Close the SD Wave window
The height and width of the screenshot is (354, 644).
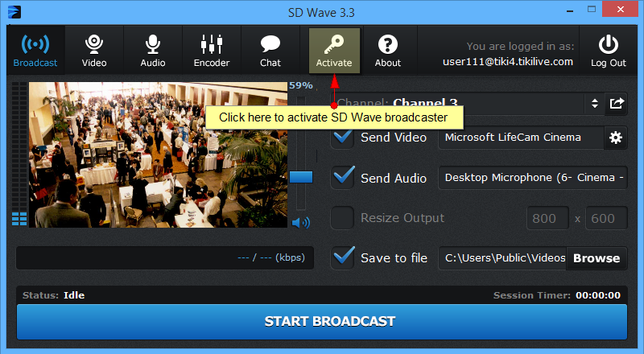tap(620, 9)
